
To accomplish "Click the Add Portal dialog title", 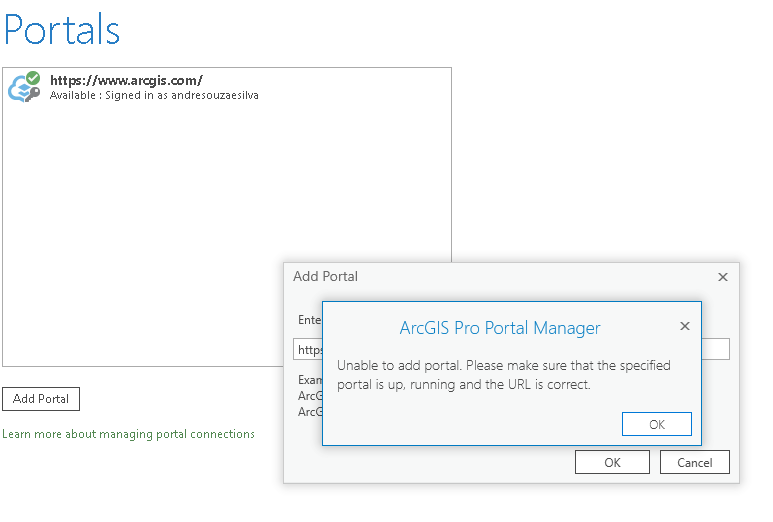I will tap(325, 276).
